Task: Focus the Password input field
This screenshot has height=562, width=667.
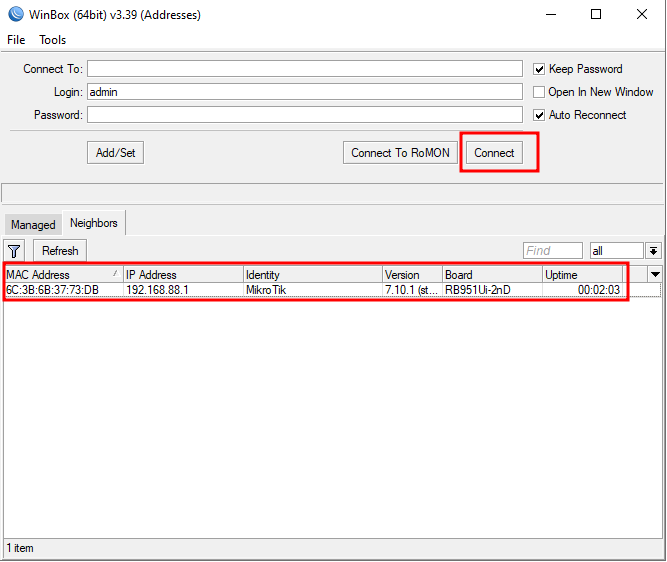Action: [304, 115]
